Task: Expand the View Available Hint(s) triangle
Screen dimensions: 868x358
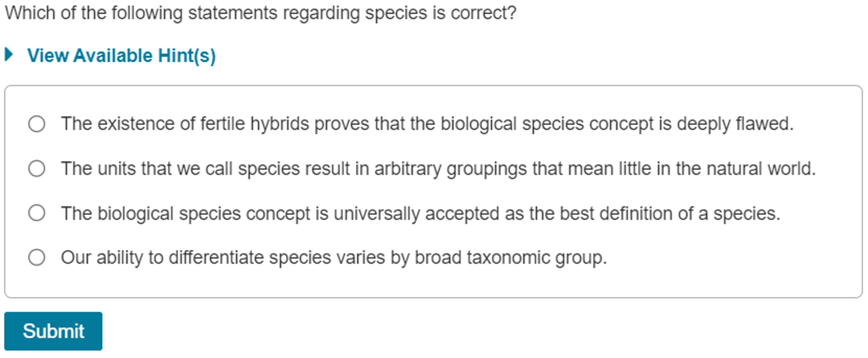Action: pos(9,55)
